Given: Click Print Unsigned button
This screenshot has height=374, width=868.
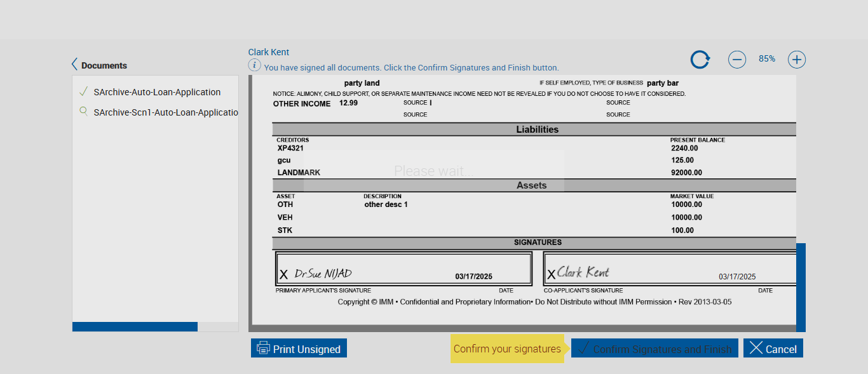Looking at the screenshot, I should (299, 348).
